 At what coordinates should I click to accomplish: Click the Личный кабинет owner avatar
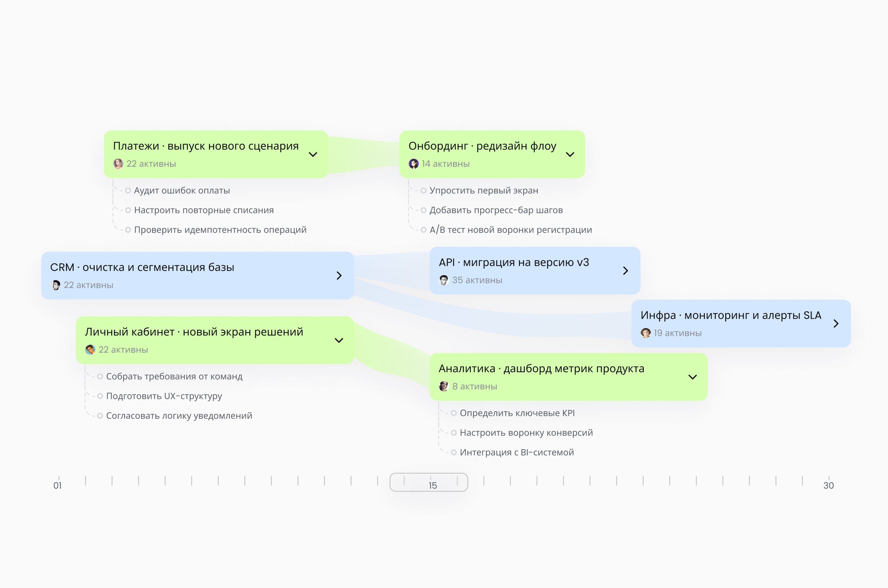[90, 350]
